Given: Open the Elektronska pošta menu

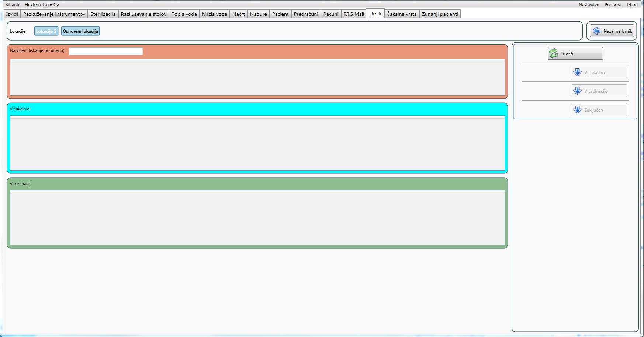Looking at the screenshot, I should (42, 5).
